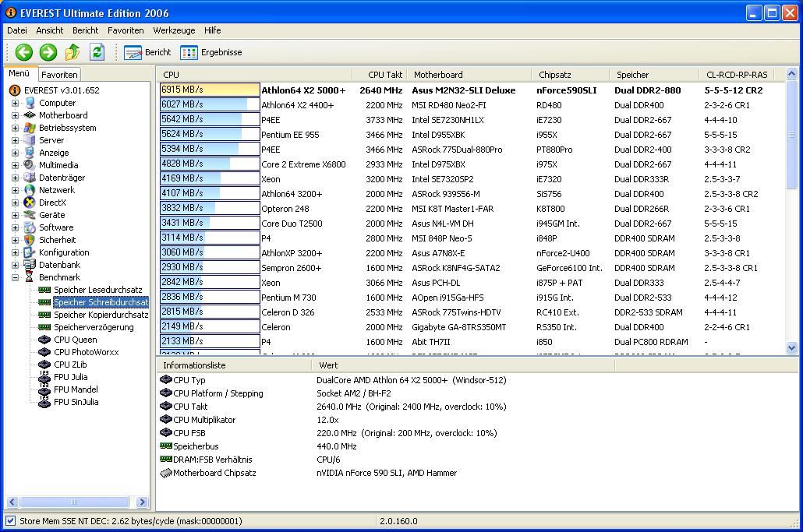The height and width of the screenshot is (532, 803).
Task: Sort by Motherboard column header
Action: click(469, 75)
